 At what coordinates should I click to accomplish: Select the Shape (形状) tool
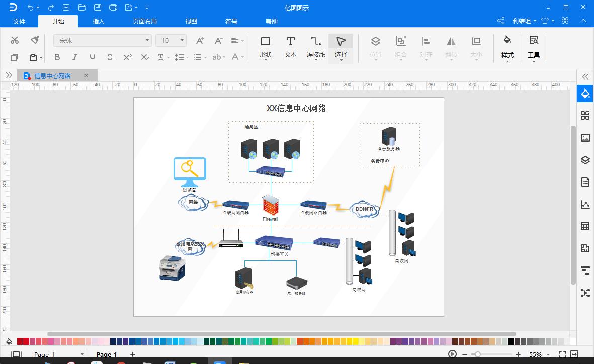[265, 47]
